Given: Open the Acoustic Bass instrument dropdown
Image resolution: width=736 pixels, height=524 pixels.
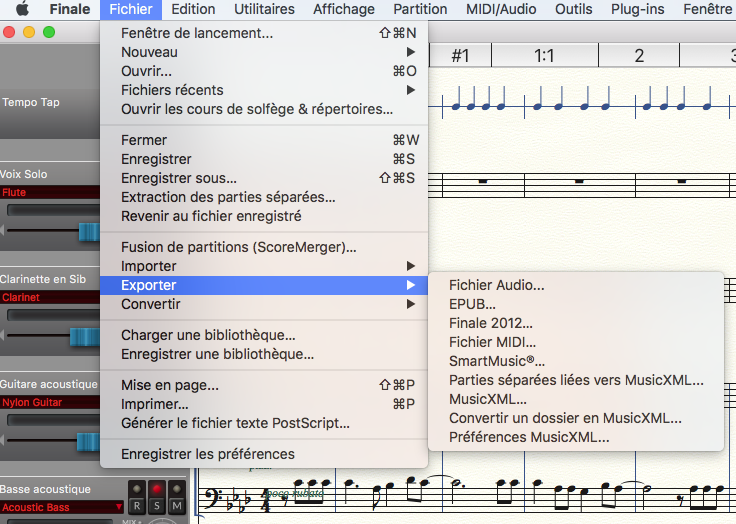Looking at the screenshot, I should (62, 507).
